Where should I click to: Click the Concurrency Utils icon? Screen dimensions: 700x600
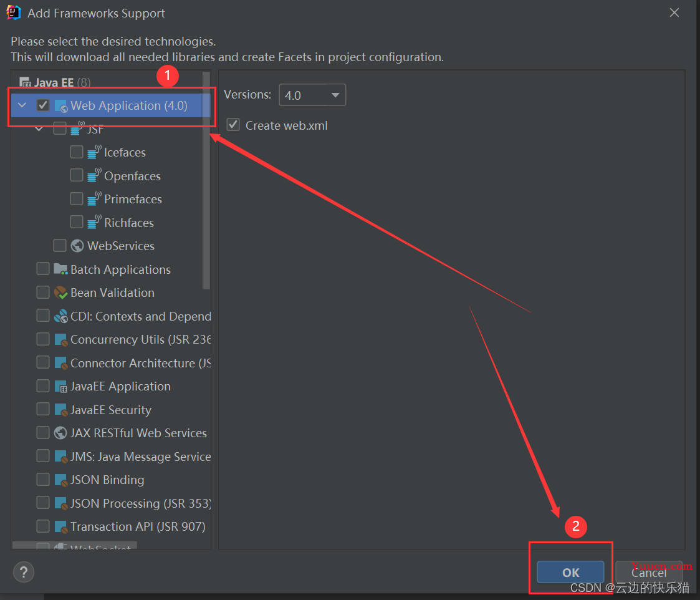60,339
